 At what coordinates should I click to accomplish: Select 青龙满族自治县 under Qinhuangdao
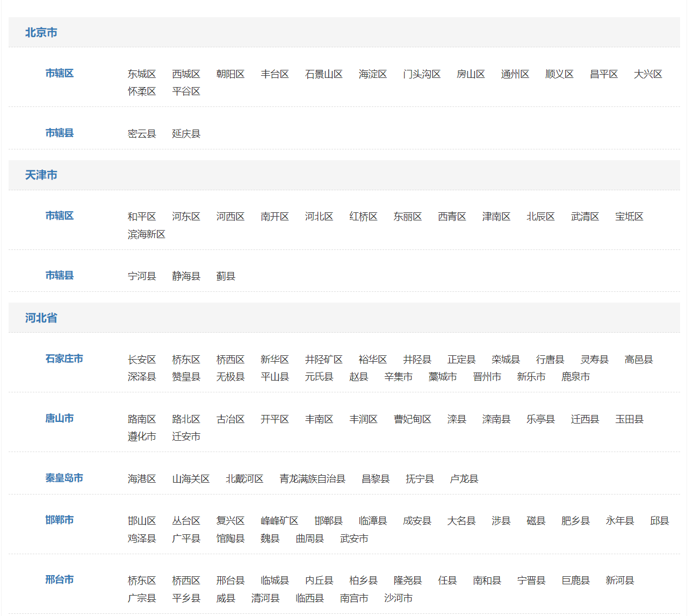[312, 479]
